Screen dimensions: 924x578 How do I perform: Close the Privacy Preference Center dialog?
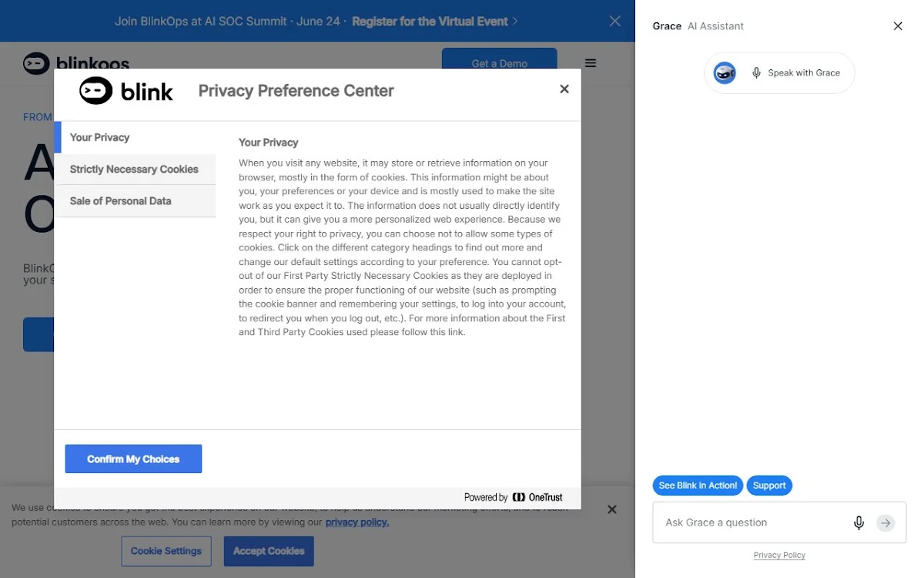(x=564, y=89)
